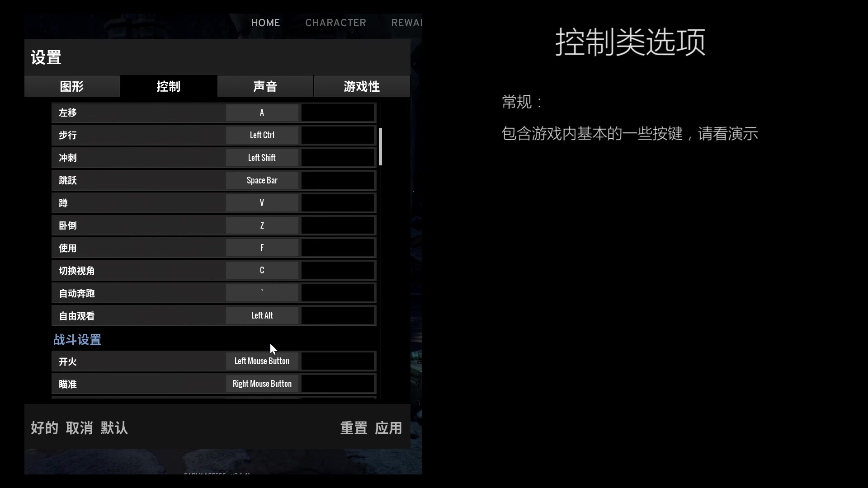Click the 步行 (Walk) Left Ctrl binding

pos(262,135)
